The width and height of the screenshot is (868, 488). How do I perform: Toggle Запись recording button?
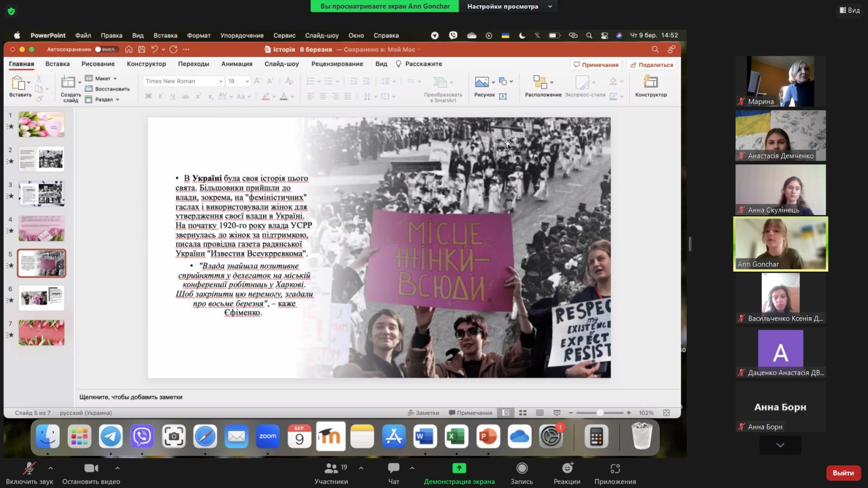tap(522, 473)
